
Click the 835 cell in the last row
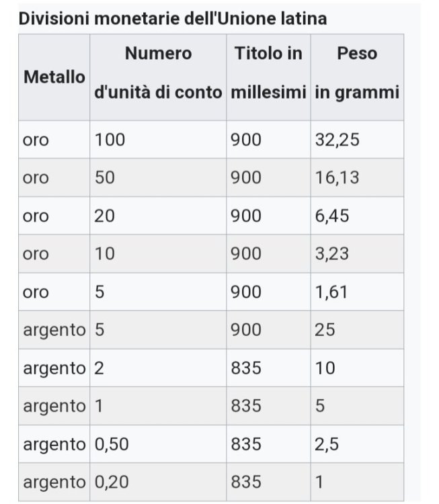pos(246,482)
